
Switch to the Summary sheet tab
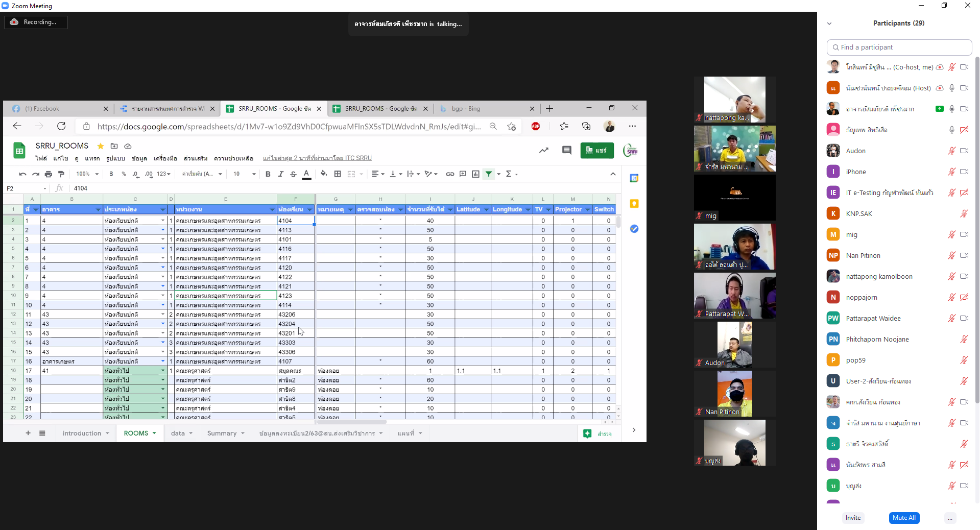[x=222, y=433]
